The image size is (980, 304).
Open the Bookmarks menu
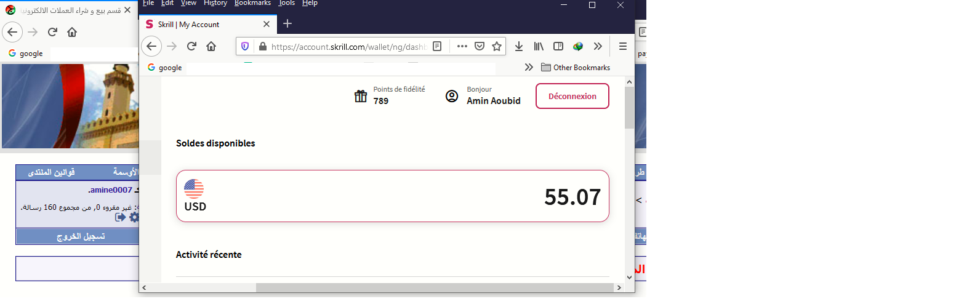click(x=252, y=3)
